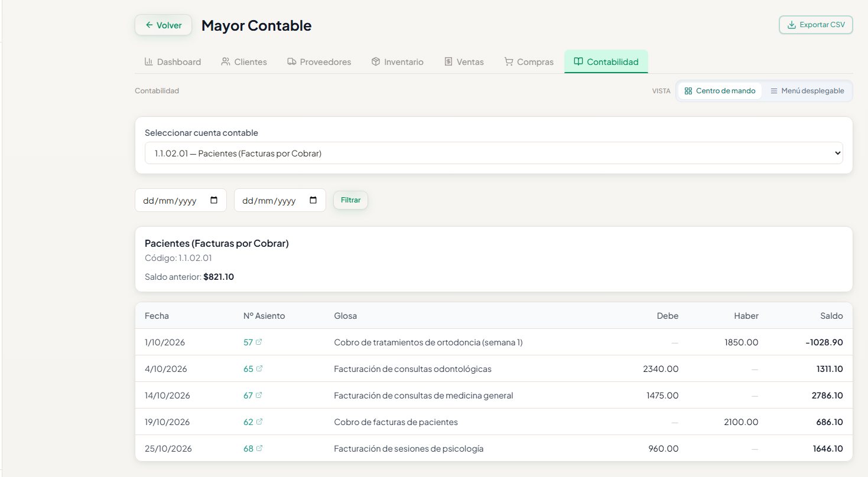Click the Debe value 2340.00
The width and height of the screenshot is (868, 477).
tap(661, 368)
